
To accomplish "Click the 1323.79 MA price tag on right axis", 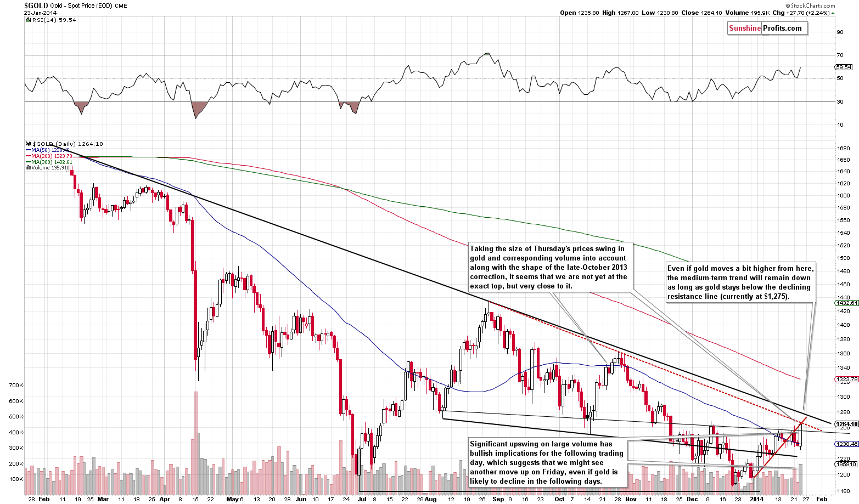I will 846,379.
